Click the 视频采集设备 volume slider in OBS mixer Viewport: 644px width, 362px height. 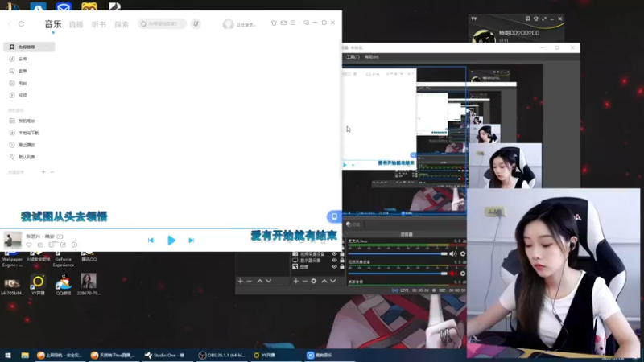(398, 274)
